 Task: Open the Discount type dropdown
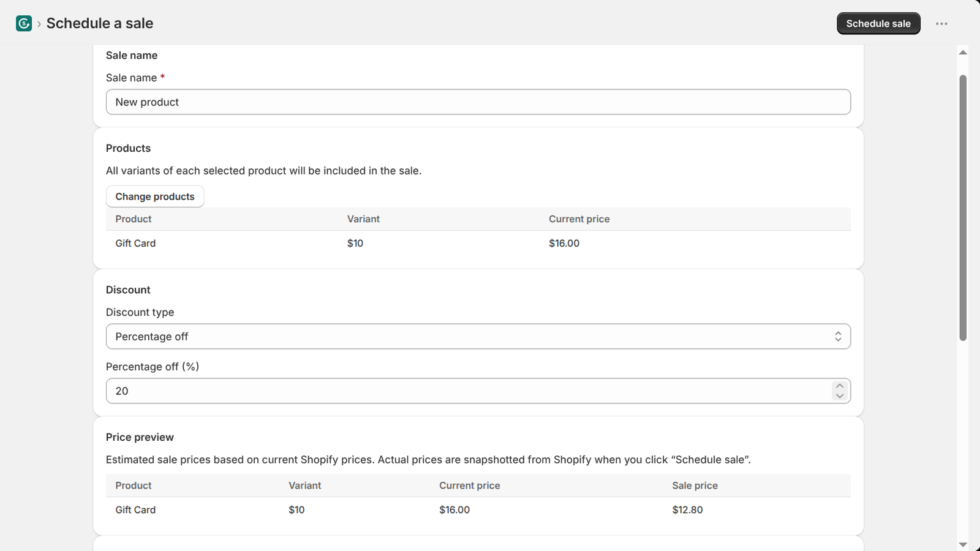tap(478, 337)
